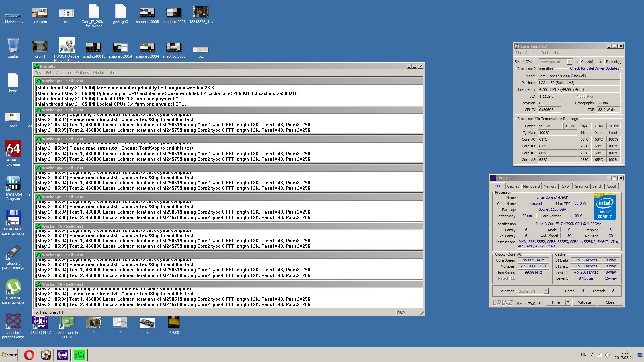Image resolution: width=644 pixels, height=362 pixels.
Task: Click the Intel Core i7 logo
Action: click(604, 207)
